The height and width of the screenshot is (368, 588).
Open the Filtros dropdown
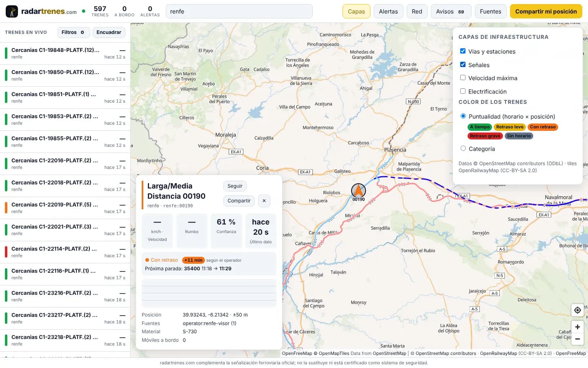coord(73,32)
